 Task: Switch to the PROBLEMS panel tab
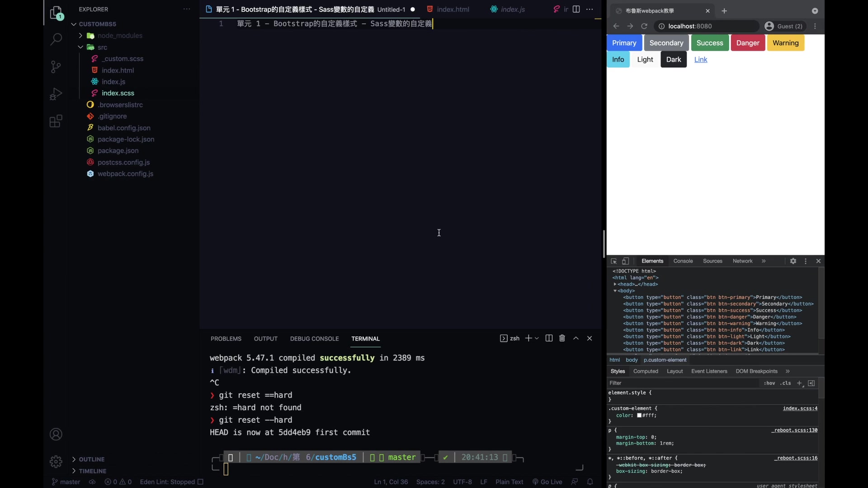(x=226, y=338)
